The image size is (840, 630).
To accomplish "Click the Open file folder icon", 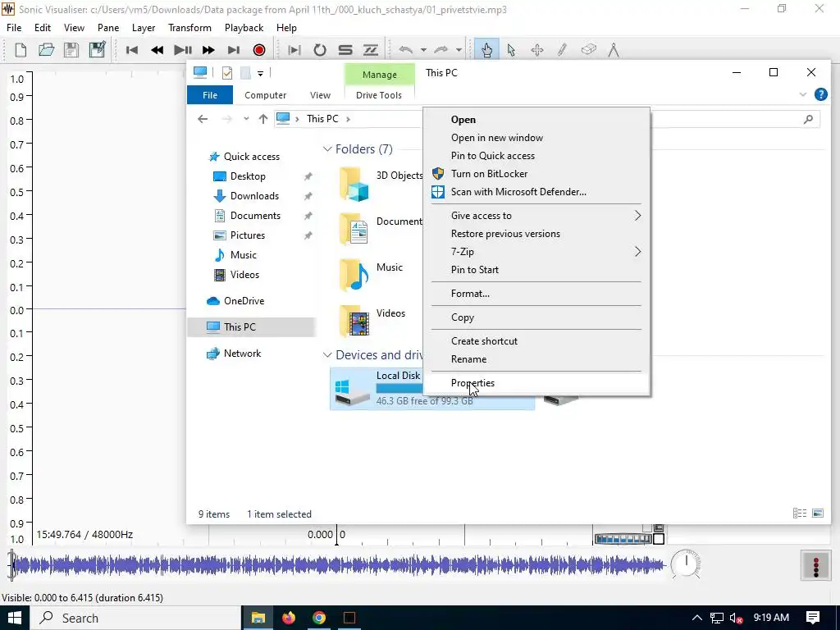I will (x=46, y=50).
